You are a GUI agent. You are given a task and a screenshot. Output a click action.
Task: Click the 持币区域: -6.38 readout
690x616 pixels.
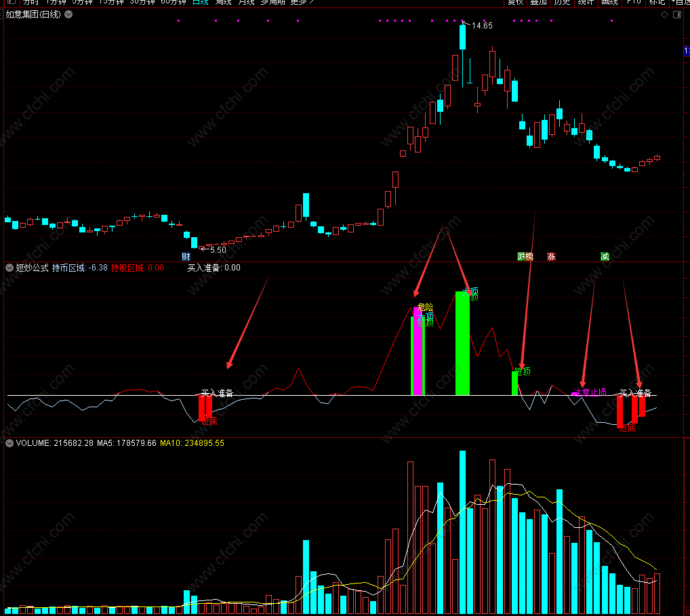pyautogui.click(x=80, y=268)
